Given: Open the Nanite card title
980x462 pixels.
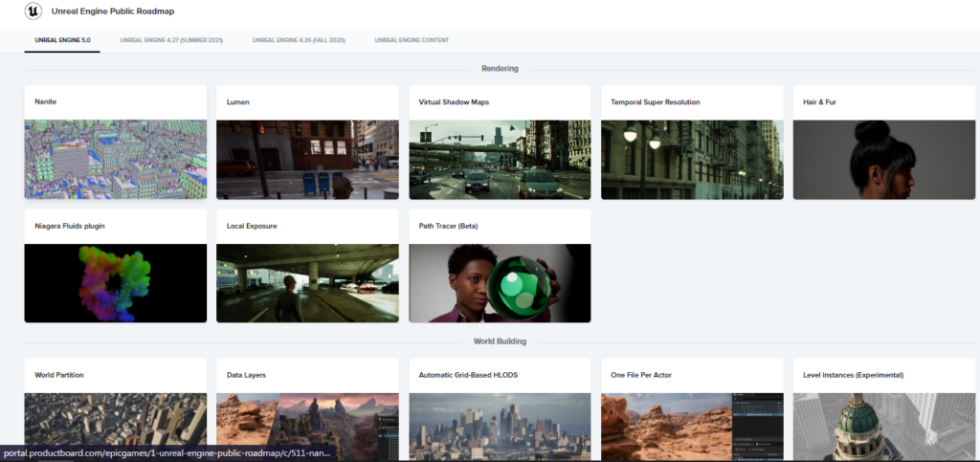Looking at the screenshot, I should tap(46, 101).
